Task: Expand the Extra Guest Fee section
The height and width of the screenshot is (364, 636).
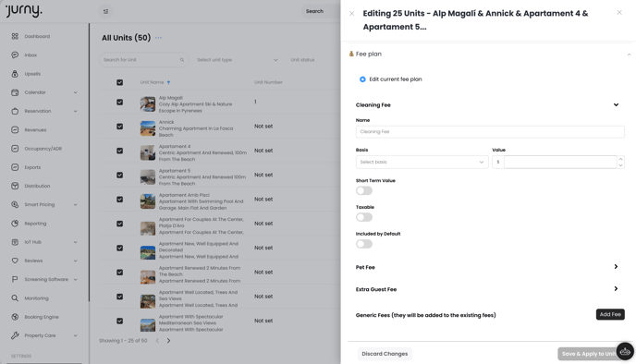Action: point(616,289)
